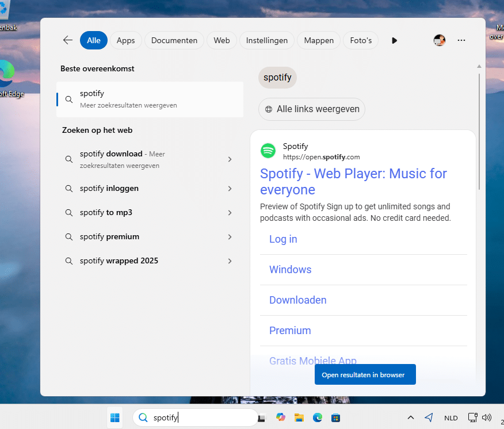Screen dimensions: 504x429
Task: Click the arrow after the Foto's filter
Action: tap(394, 40)
